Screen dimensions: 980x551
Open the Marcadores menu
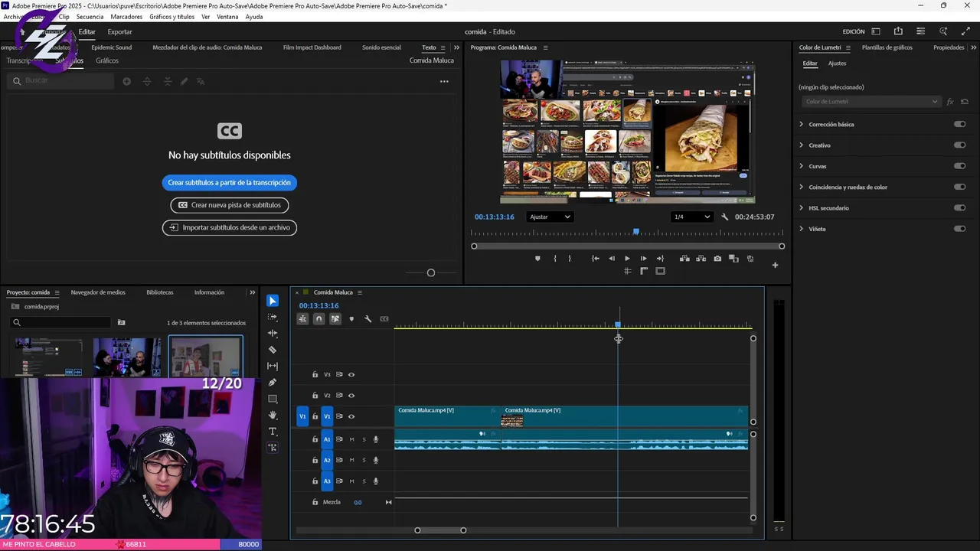126,17
